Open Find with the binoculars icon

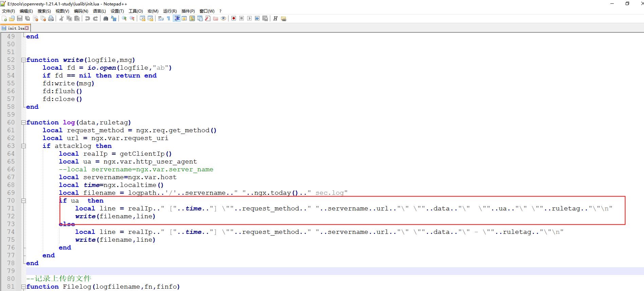point(106,18)
